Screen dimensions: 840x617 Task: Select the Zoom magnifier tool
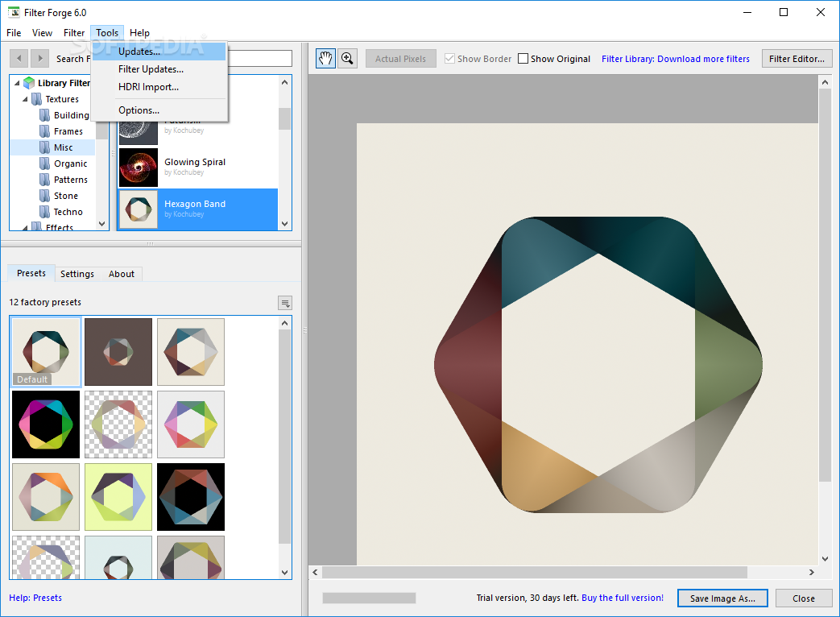348,58
